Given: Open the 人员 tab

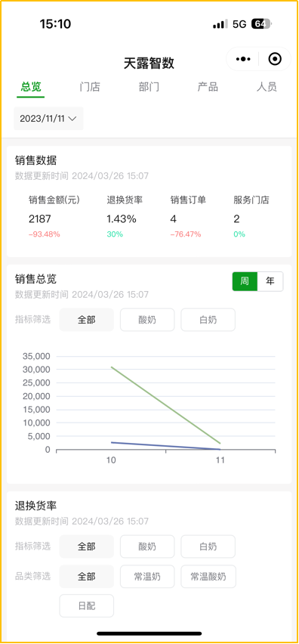Looking at the screenshot, I should click(267, 87).
